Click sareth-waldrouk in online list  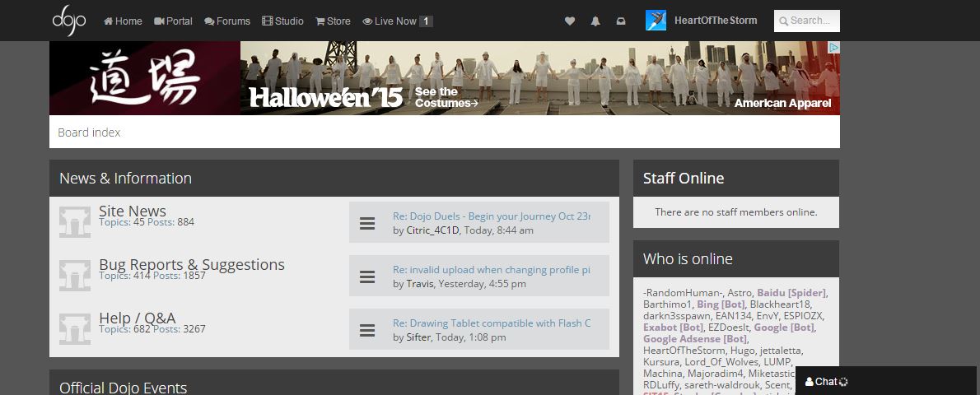(722, 385)
